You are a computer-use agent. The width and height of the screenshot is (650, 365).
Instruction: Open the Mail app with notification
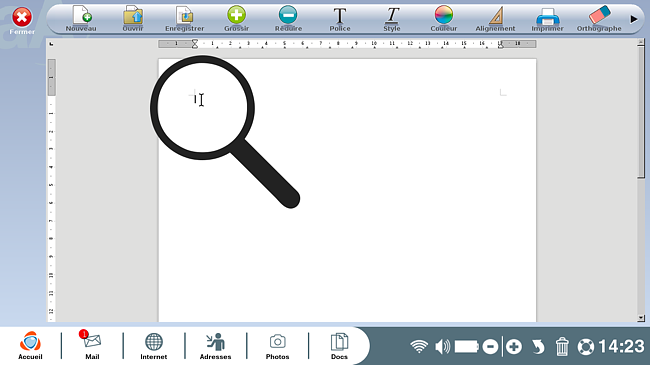(x=92, y=346)
